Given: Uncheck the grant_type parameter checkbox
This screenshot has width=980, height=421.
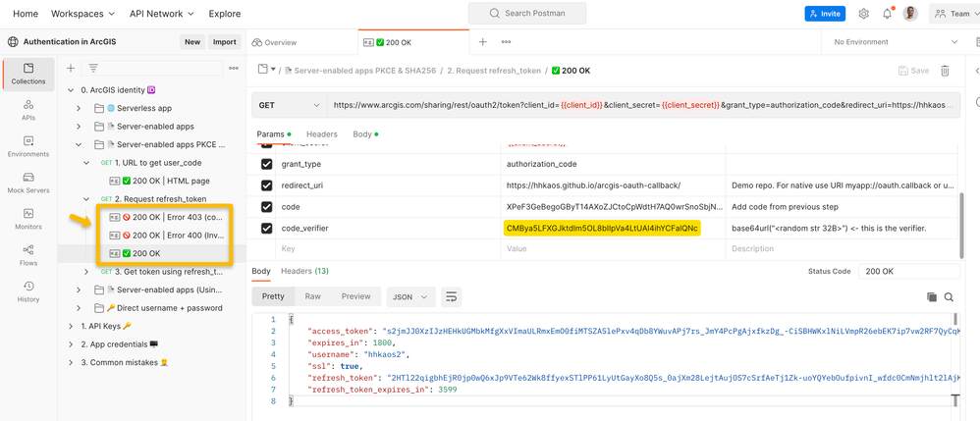Looking at the screenshot, I should coord(266,164).
